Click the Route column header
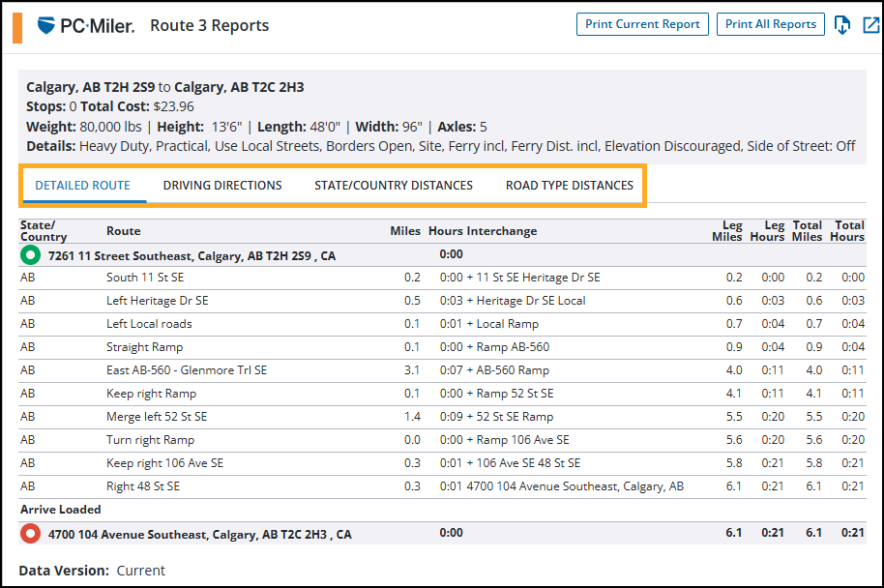The width and height of the screenshot is (884, 588). click(124, 231)
